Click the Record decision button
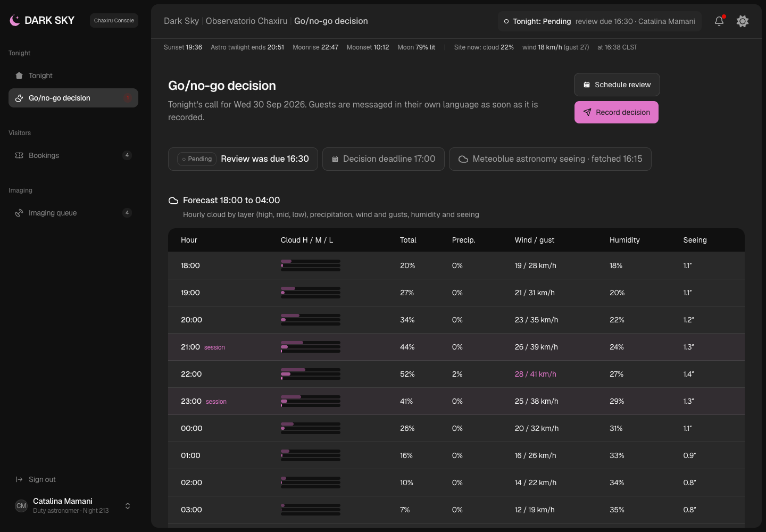Screen dimensions: 766x532 [617, 112]
